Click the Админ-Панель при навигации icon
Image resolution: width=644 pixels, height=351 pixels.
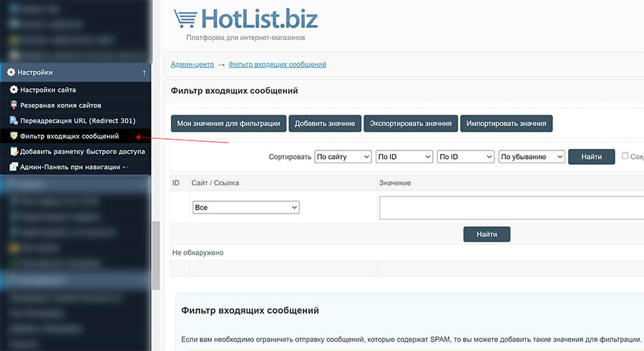pos(14,167)
